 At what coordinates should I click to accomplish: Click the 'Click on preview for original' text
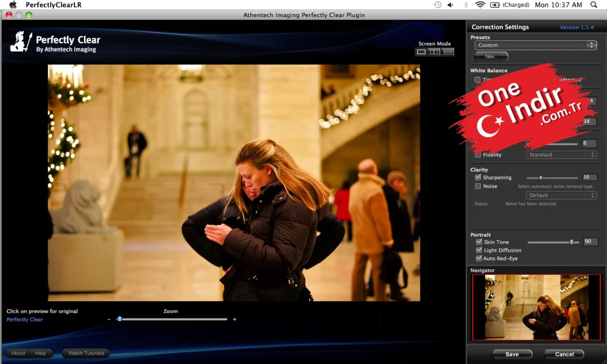coord(42,311)
